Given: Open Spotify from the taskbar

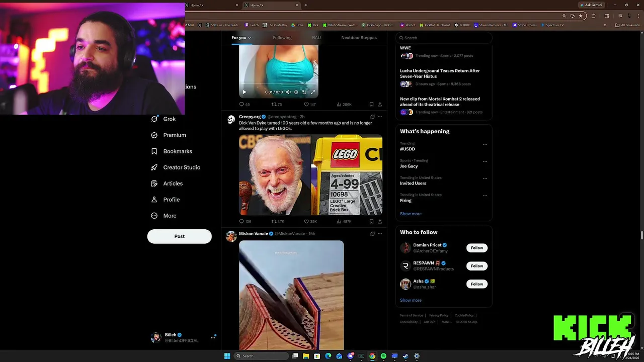Looking at the screenshot, I should click(383, 356).
